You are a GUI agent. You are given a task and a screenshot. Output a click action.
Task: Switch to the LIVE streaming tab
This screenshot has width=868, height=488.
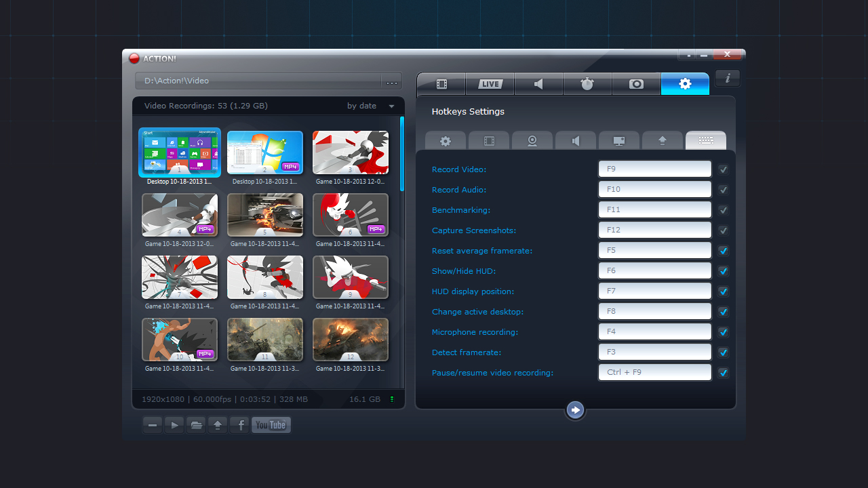(490, 83)
